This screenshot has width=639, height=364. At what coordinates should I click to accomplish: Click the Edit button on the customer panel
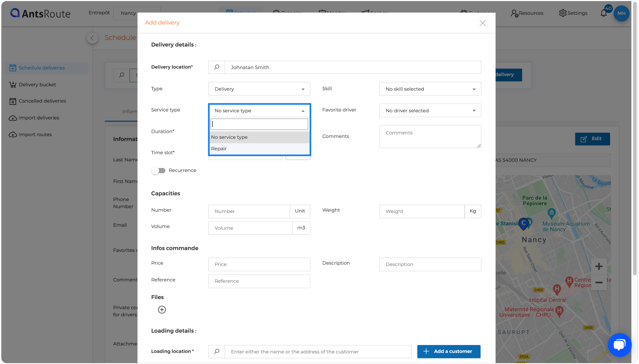pyautogui.click(x=592, y=139)
